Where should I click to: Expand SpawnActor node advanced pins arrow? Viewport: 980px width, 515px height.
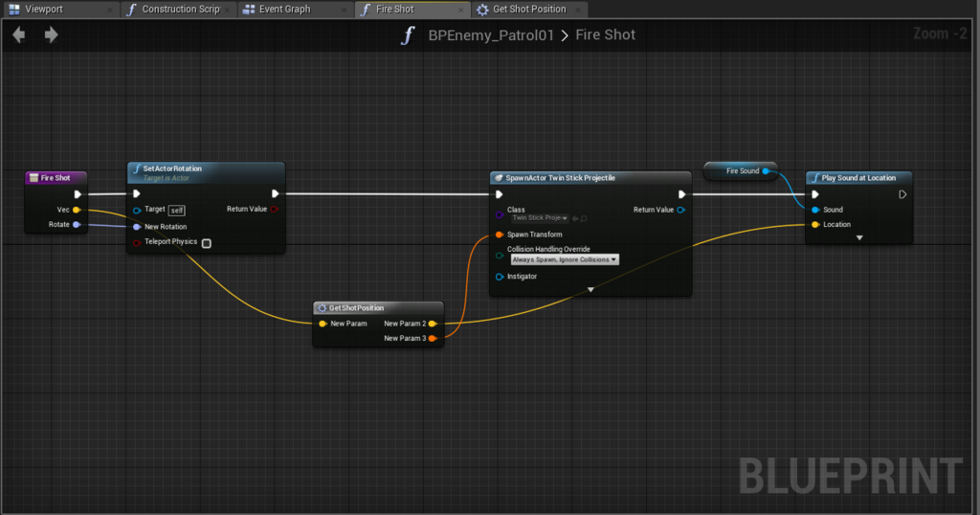click(590, 290)
